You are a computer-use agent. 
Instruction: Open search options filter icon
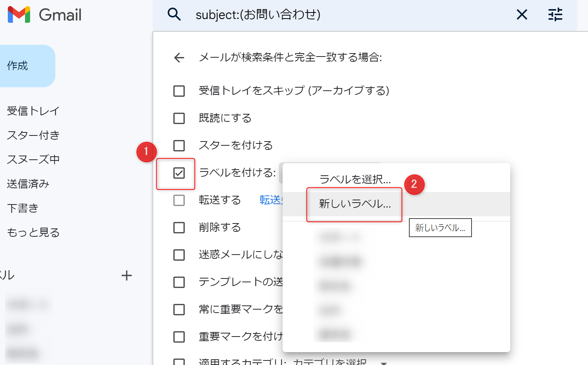click(x=555, y=15)
